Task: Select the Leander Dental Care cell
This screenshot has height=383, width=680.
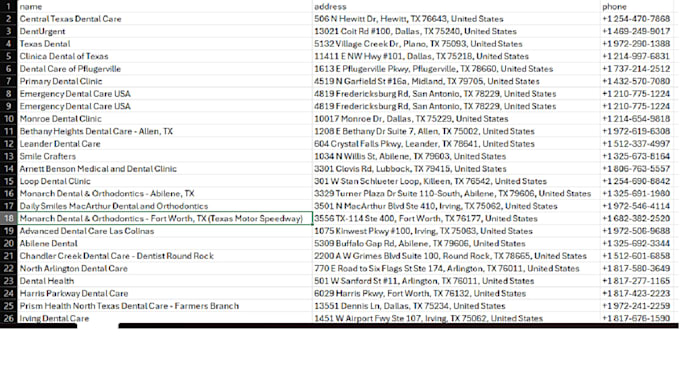Action: pos(164,144)
